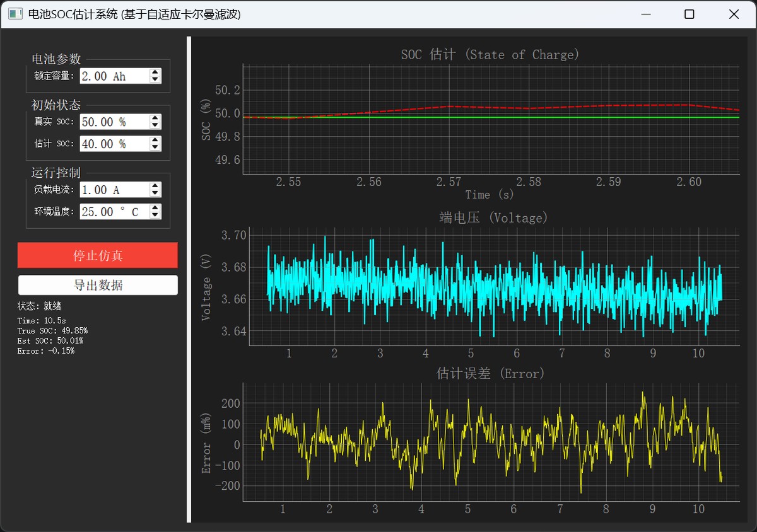Image resolution: width=757 pixels, height=532 pixels.
Task: Lower 环境温度 using its down arrow
Action: click(155, 215)
